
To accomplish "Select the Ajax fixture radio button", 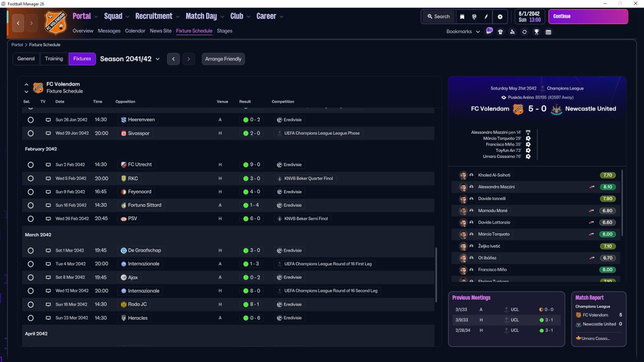I will pyautogui.click(x=31, y=278).
